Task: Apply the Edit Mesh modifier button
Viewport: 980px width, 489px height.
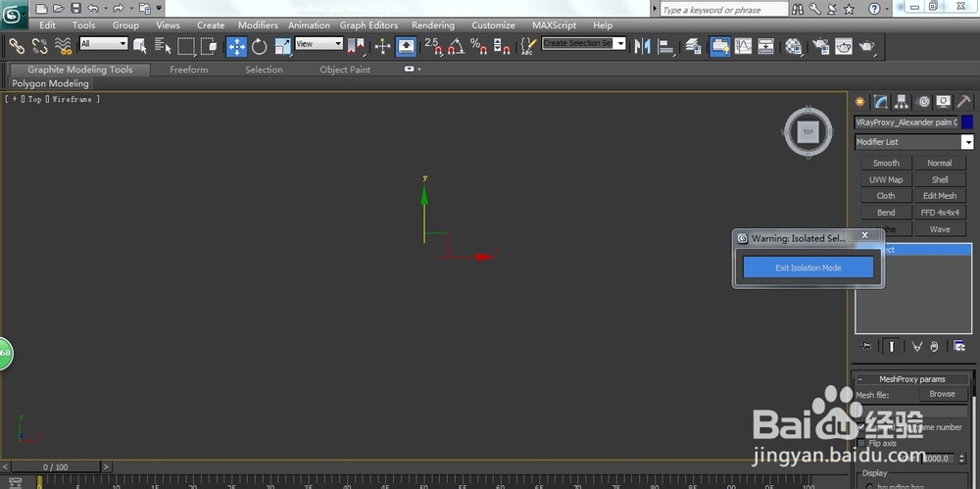Action: coord(940,196)
